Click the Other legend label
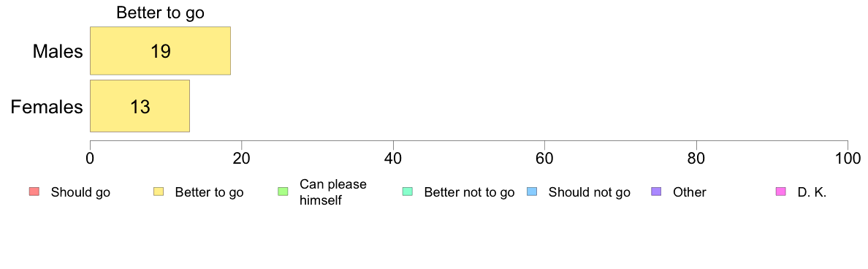This screenshot has height=269, width=868. pyautogui.click(x=690, y=193)
